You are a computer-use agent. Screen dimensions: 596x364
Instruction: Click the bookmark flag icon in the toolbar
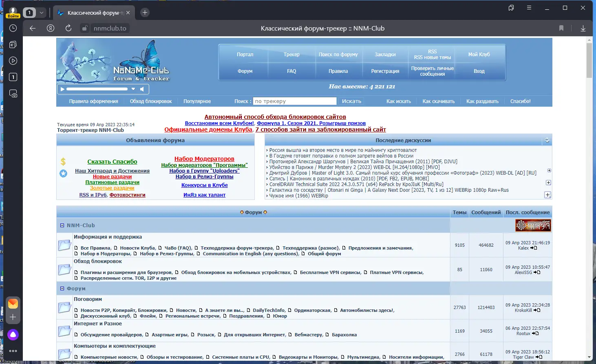561,28
